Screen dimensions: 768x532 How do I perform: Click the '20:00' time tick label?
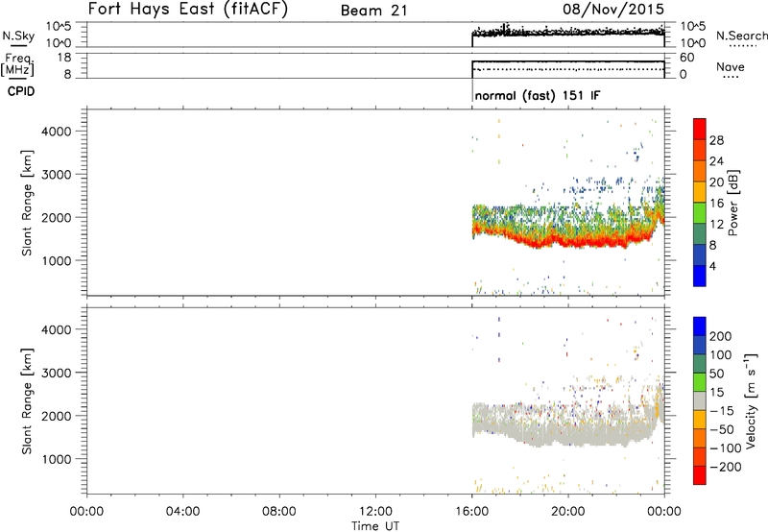567,512
